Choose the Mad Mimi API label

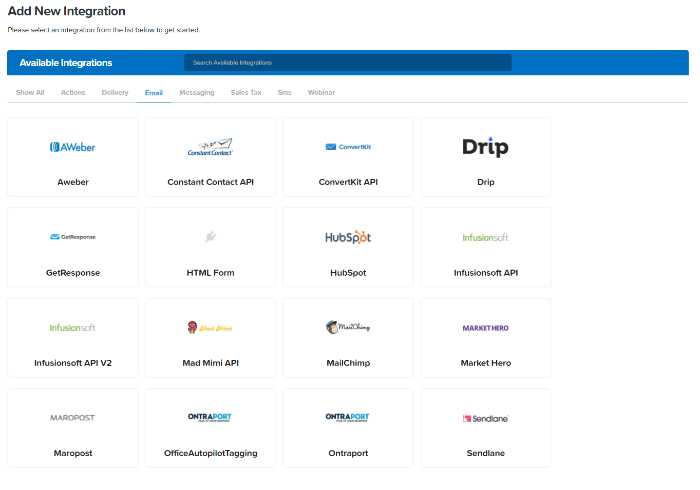tap(210, 363)
